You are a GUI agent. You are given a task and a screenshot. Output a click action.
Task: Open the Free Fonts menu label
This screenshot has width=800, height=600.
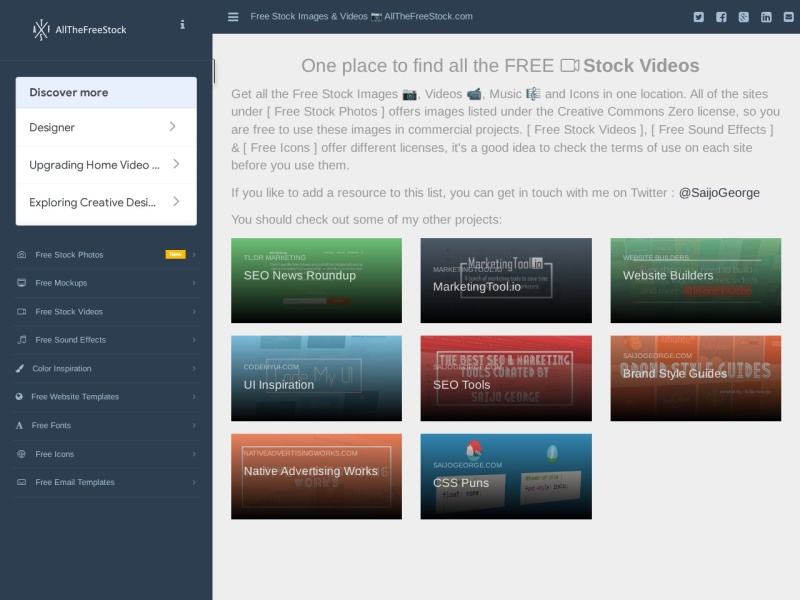pos(51,426)
